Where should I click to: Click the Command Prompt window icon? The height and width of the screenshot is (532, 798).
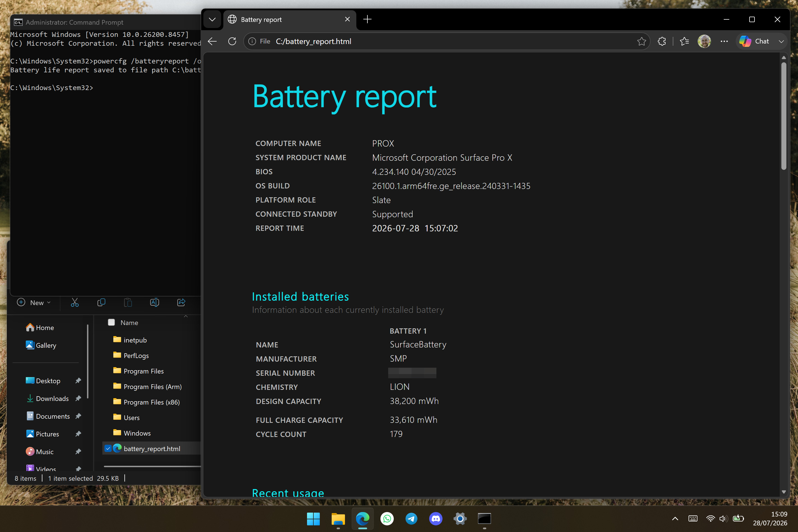click(x=18, y=22)
